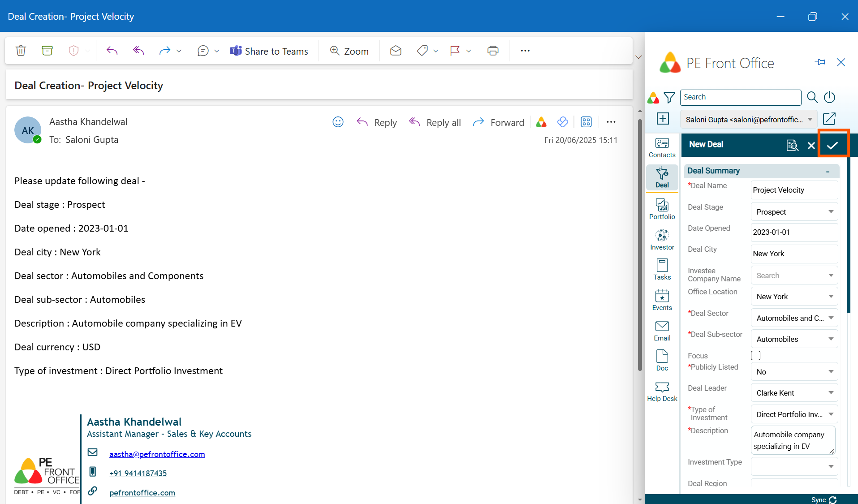Click the power logout icon
This screenshot has height=504, width=858.
[x=829, y=97]
